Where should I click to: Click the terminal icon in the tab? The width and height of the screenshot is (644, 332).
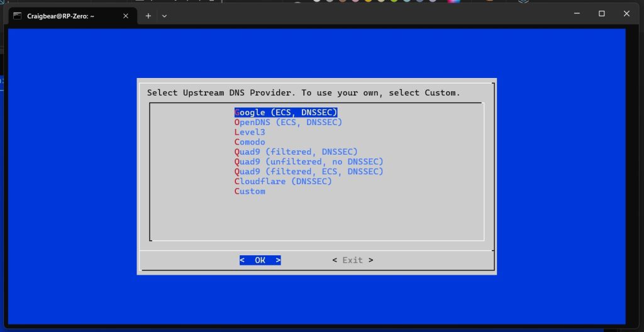(x=18, y=16)
